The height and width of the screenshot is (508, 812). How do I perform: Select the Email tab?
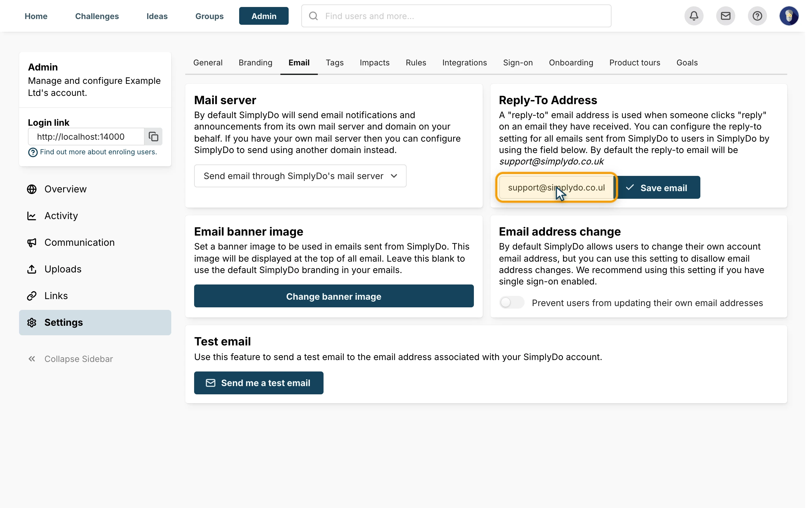[x=299, y=63]
